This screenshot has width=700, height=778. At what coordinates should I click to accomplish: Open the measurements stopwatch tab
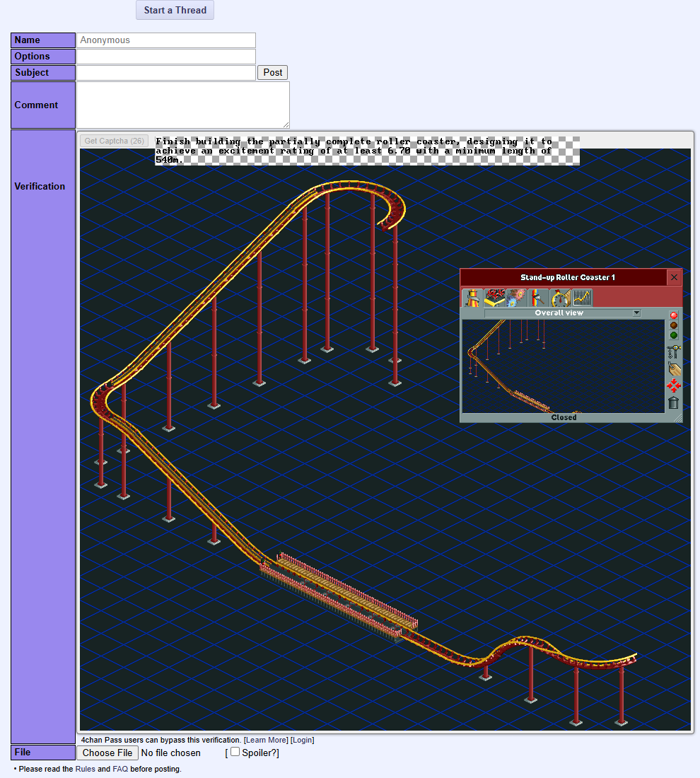[559, 298]
